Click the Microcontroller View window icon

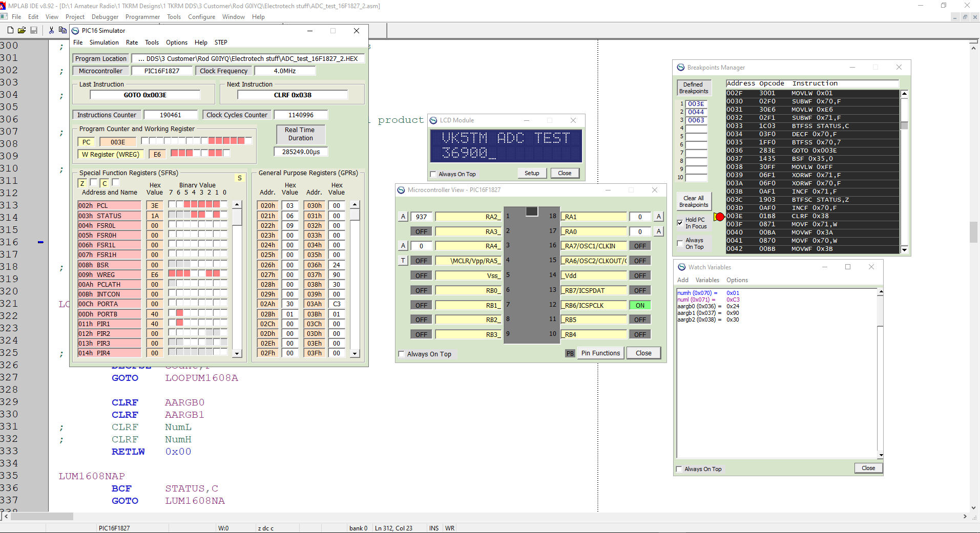pos(401,190)
